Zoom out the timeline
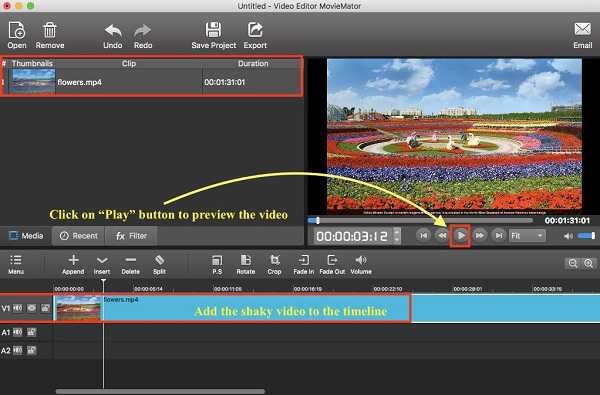 click(x=573, y=263)
